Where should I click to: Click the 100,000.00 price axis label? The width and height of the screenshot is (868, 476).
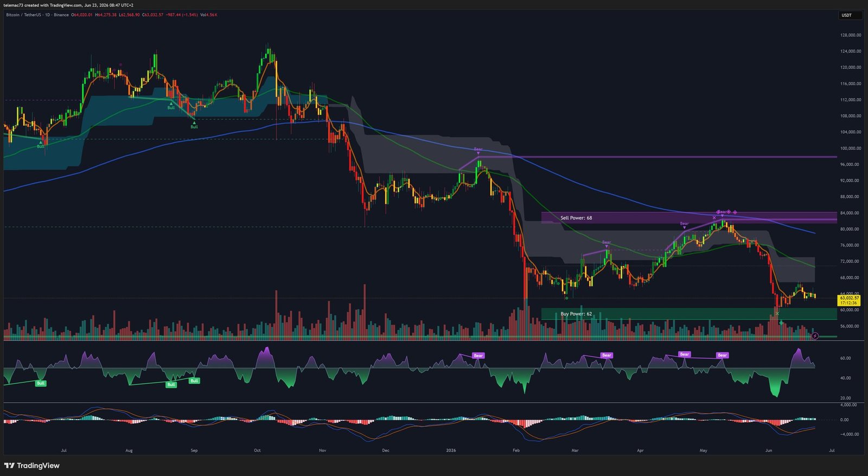coord(851,148)
